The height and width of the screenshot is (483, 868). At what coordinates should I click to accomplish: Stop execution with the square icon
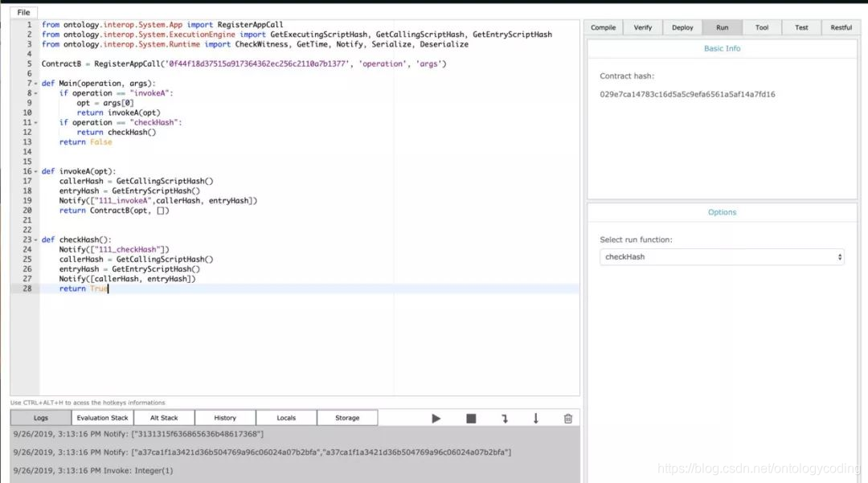(471, 418)
